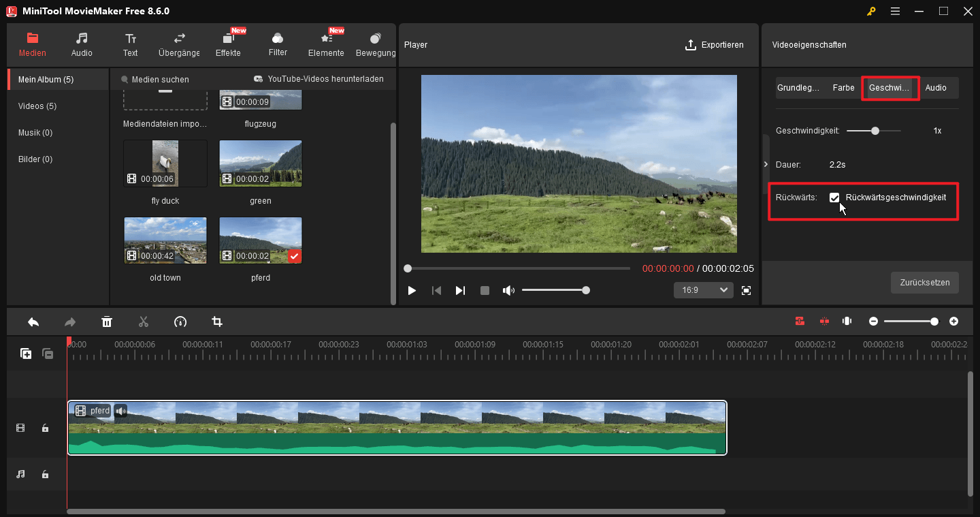Mute the pferd clip speaker icon
This screenshot has width=980, height=517.
pyautogui.click(x=120, y=410)
